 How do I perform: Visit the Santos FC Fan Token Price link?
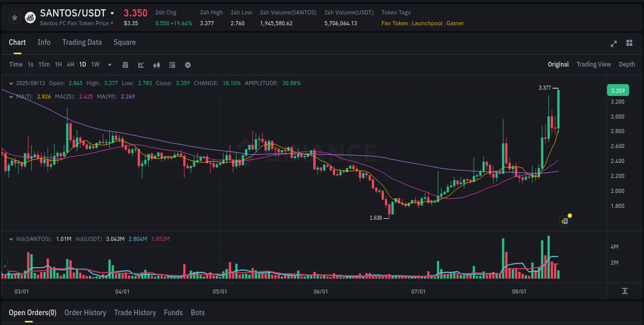click(x=75, y=23)
